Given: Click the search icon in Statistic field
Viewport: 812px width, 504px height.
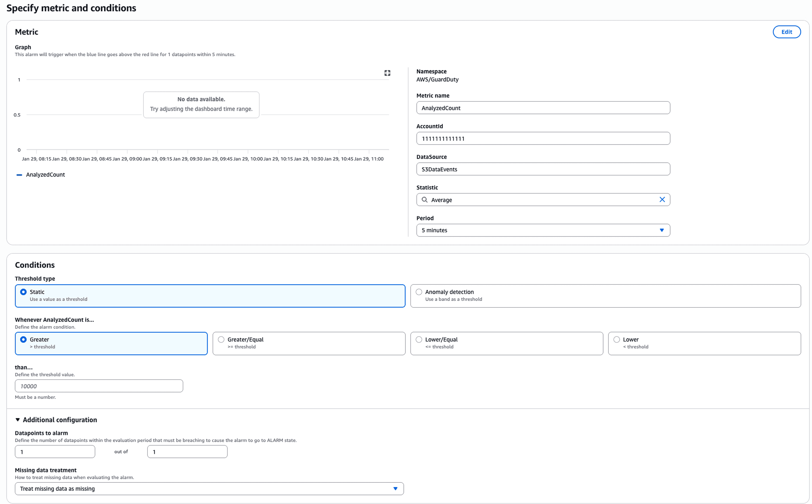Looking at the screenshot, I should click(x=424, y=200).
